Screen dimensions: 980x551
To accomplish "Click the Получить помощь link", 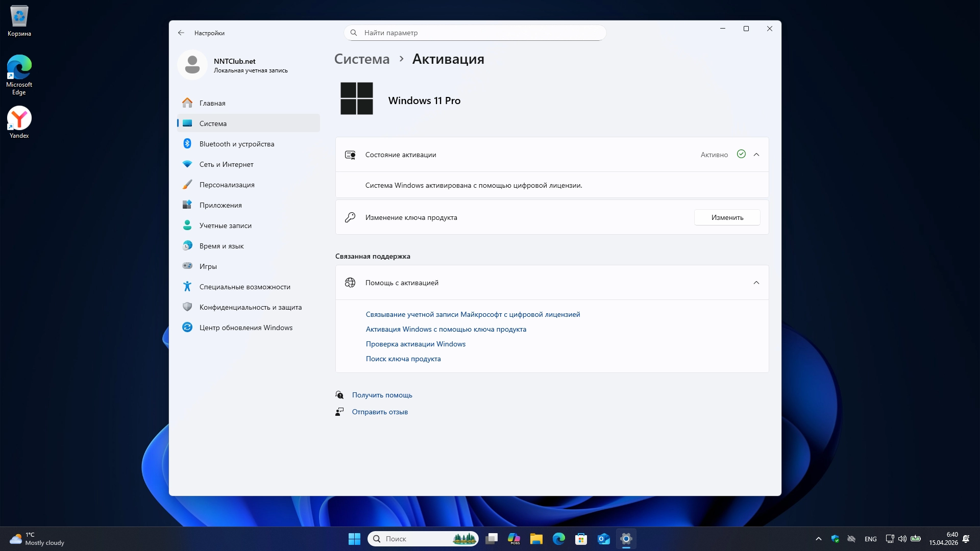I will [382, 395].
